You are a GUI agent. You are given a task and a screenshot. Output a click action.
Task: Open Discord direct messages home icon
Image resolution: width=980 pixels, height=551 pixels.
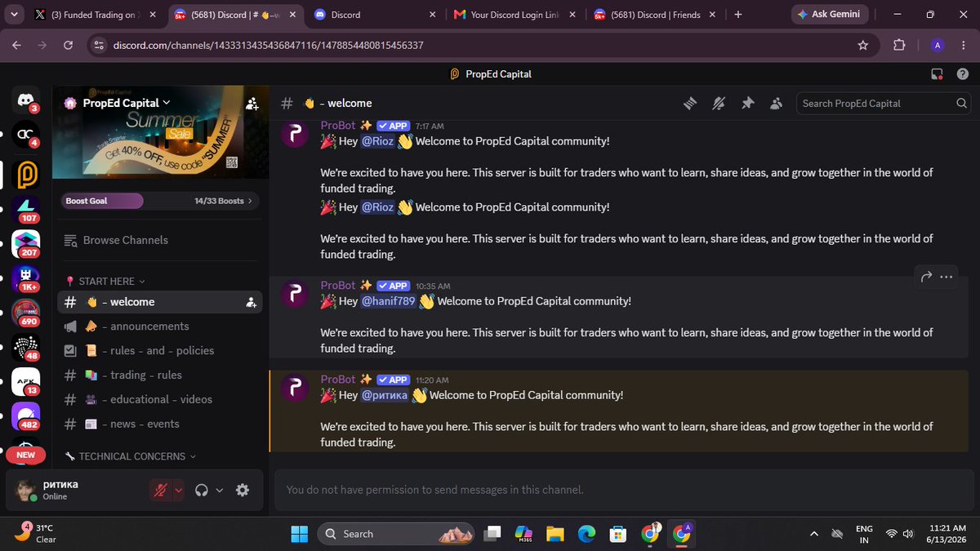[x=26, y=100]
